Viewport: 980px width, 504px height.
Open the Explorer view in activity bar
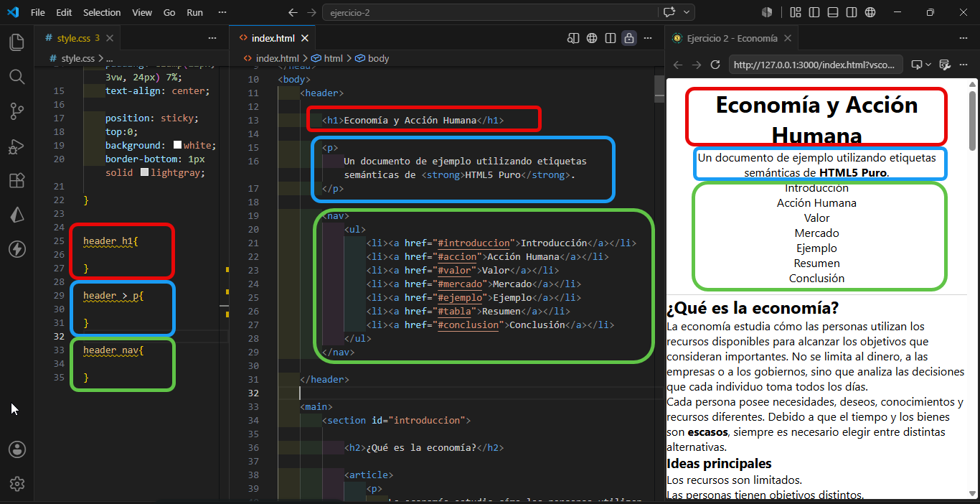pyautogui.click(x=17, y=42)
